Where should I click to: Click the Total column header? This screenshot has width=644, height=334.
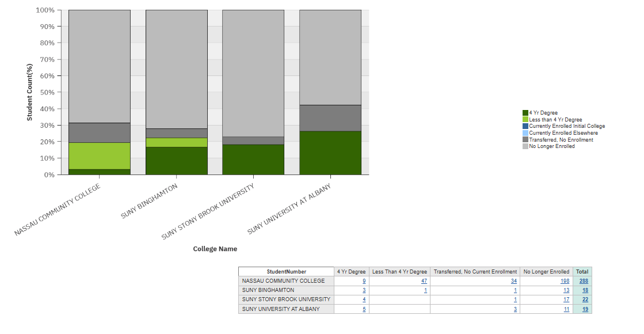[582, 272]
